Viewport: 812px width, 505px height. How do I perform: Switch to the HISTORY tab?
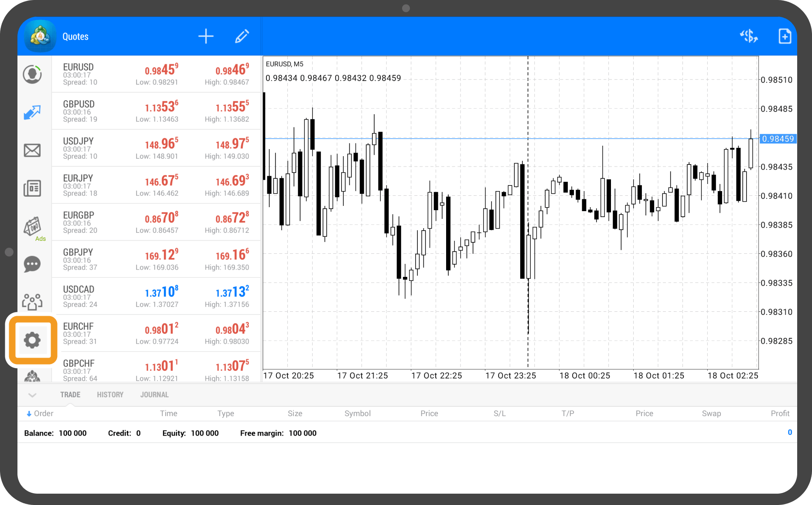(x=110, y=395)
